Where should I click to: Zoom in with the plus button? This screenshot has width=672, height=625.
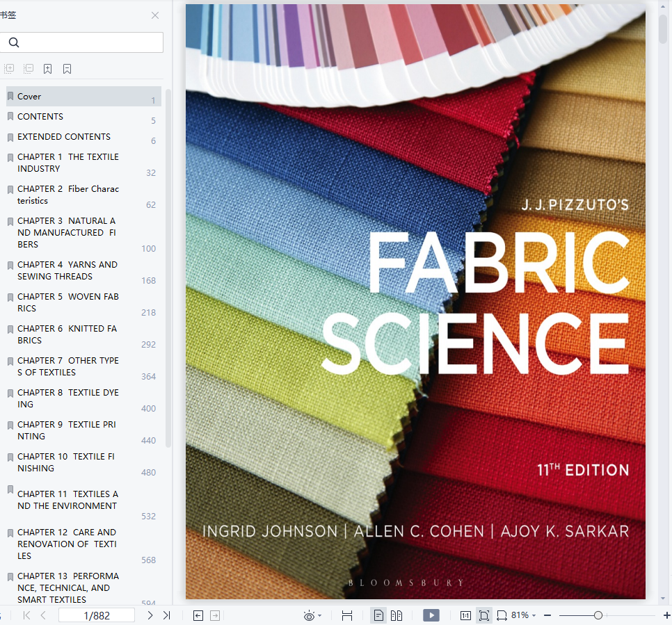click(667, 615)
